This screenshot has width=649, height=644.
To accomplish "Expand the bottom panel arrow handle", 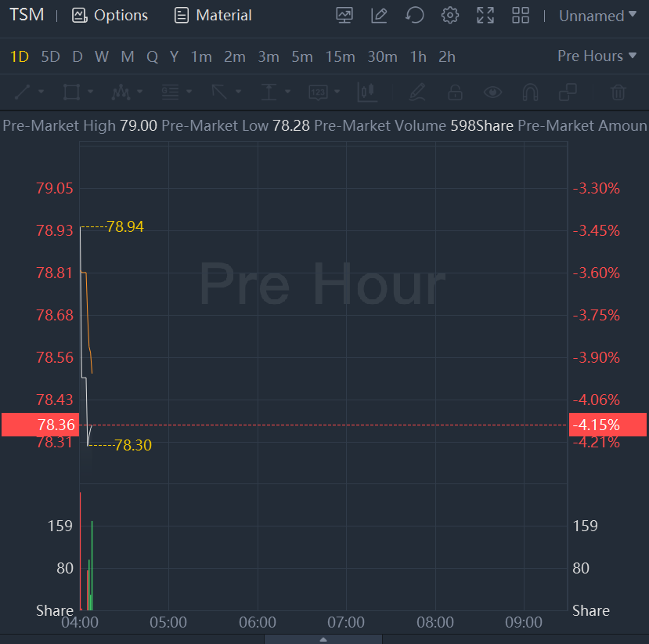I will click(x=324, y=639).
